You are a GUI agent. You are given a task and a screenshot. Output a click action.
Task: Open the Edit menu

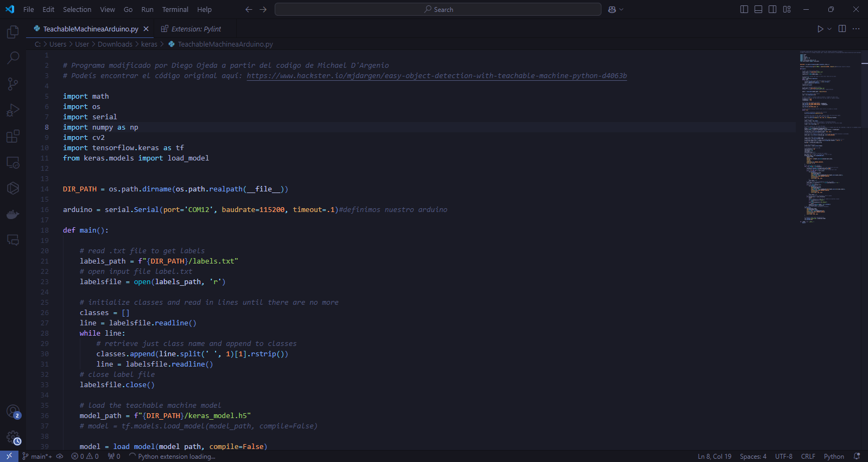(48, 9)
